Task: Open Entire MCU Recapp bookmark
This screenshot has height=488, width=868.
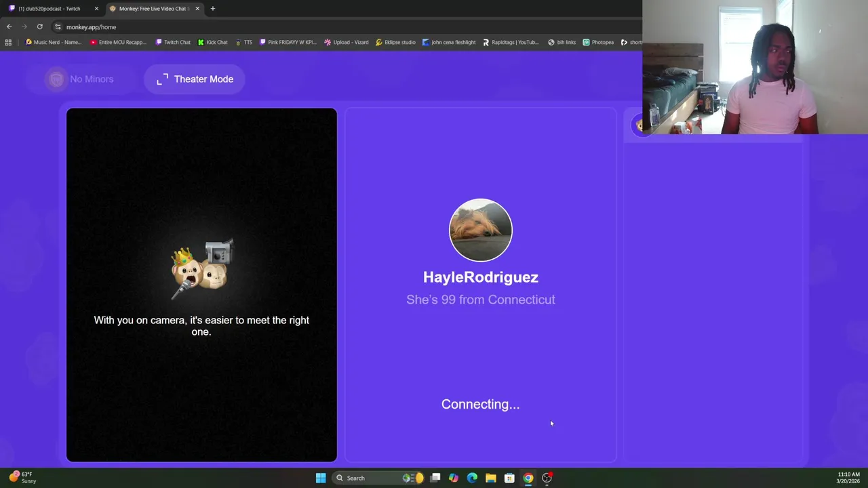Action: click(118, 42)
